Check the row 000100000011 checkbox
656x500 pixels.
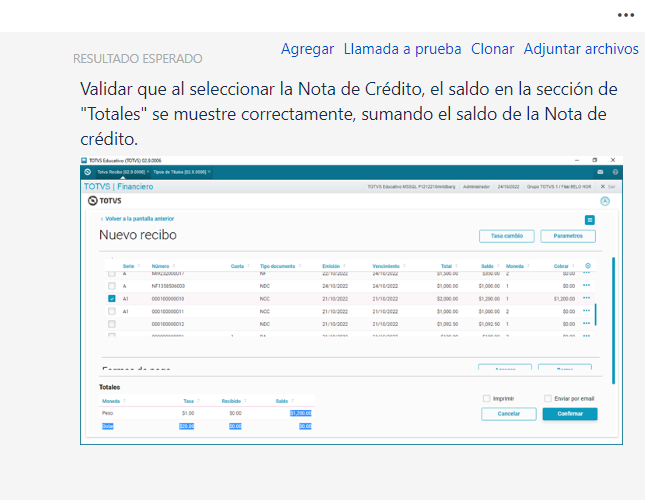111,311
